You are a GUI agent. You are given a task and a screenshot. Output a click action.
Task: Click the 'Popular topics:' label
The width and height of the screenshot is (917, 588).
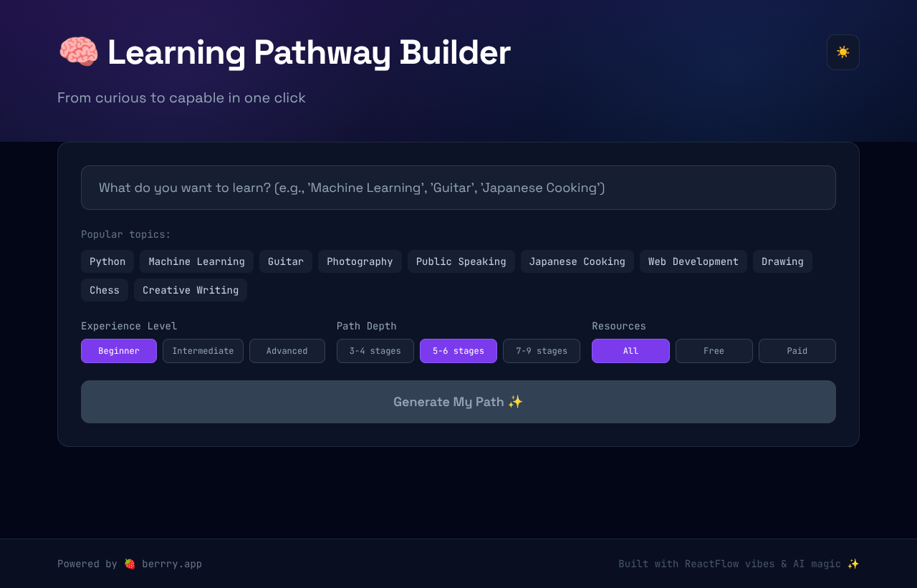tap(126, 234)
